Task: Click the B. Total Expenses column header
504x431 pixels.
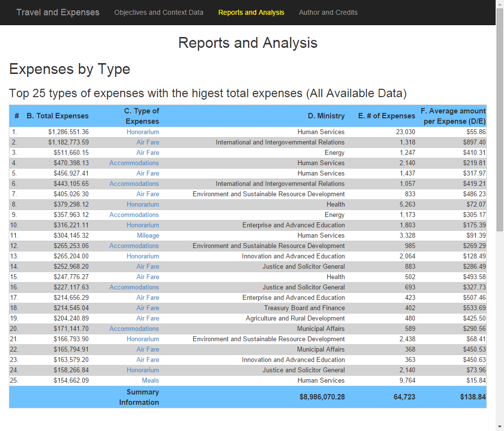Action: click(x=58, y=116)
